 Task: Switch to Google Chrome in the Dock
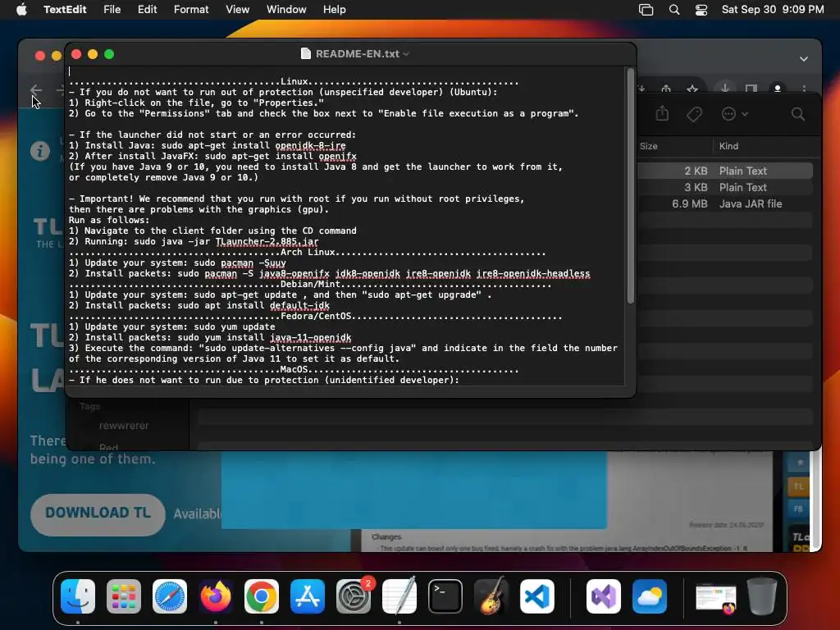(x=262, y=596)
